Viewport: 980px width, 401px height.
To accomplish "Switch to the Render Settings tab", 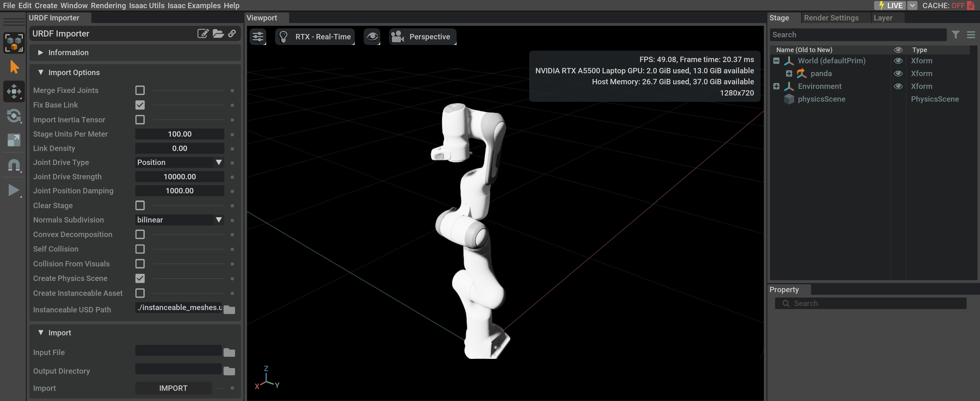I will 831,18.
